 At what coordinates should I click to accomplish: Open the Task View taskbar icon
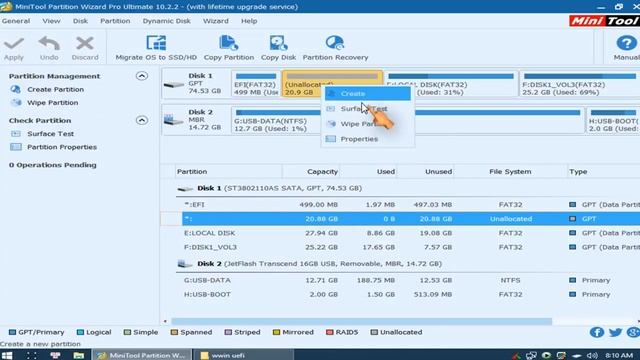(x=31, y=355)
